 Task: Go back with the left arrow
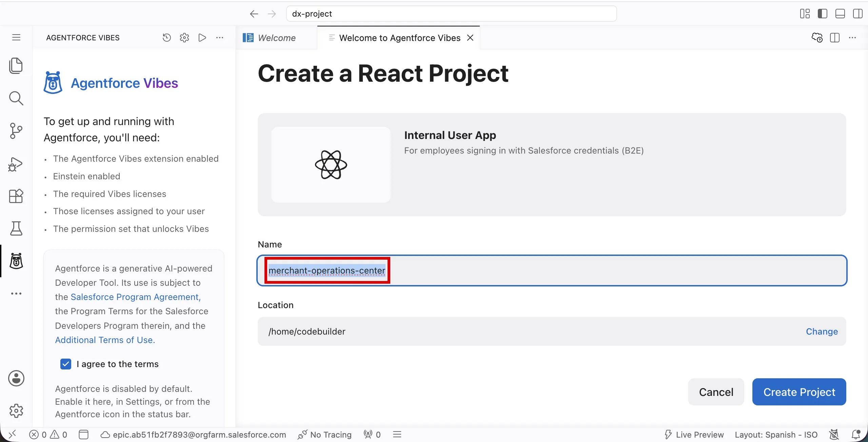pos(254,14)
